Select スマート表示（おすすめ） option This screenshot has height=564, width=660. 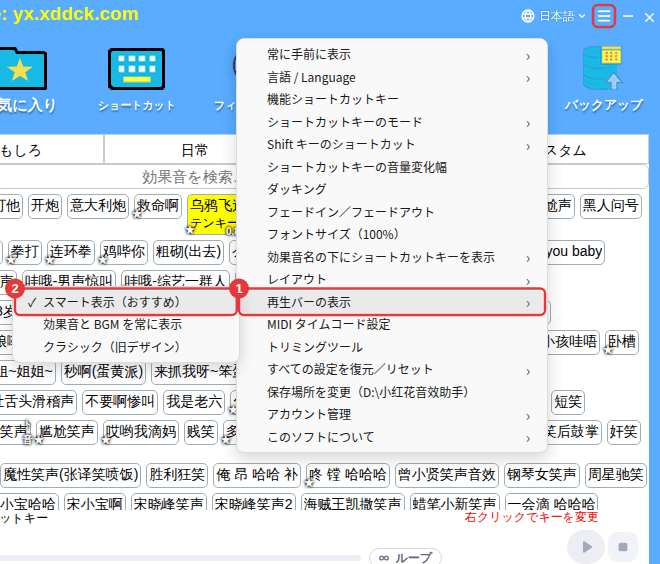tap(125, 302)
